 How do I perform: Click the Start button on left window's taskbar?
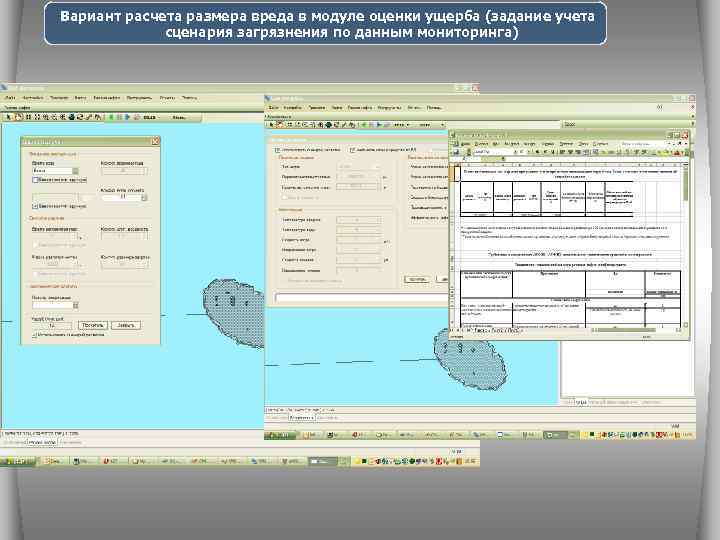(x=17, y=461)
